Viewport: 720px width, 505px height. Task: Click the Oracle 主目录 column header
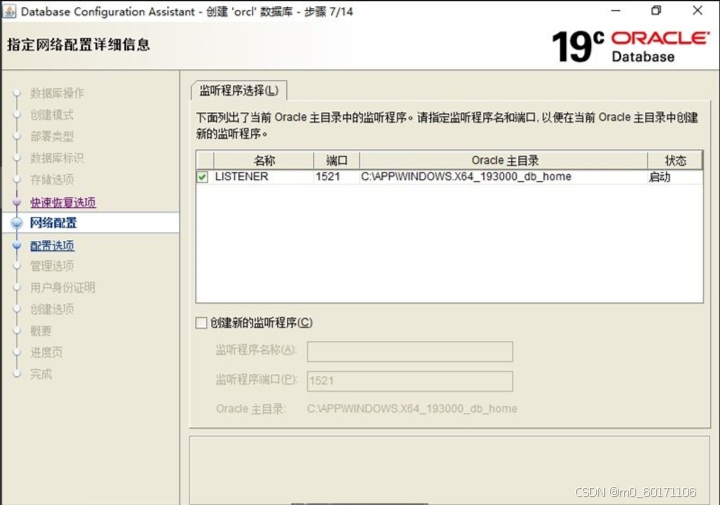point(503,160)
